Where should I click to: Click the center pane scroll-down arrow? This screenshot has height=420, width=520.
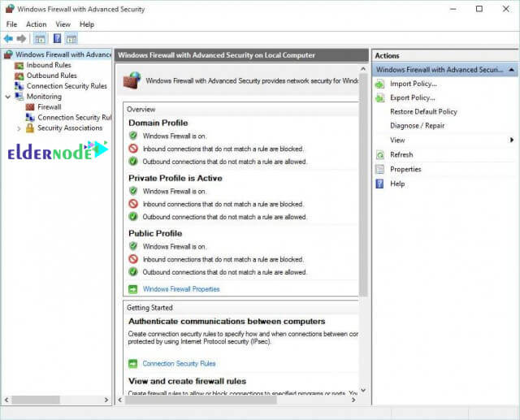point(363,390)
